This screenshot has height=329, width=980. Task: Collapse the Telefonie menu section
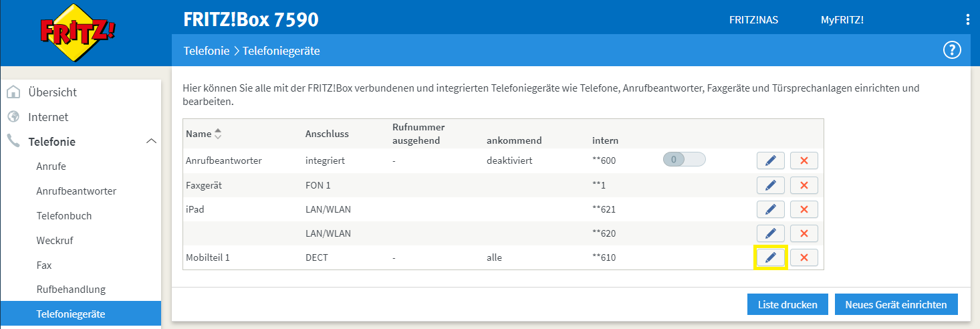tap(151, 142)
